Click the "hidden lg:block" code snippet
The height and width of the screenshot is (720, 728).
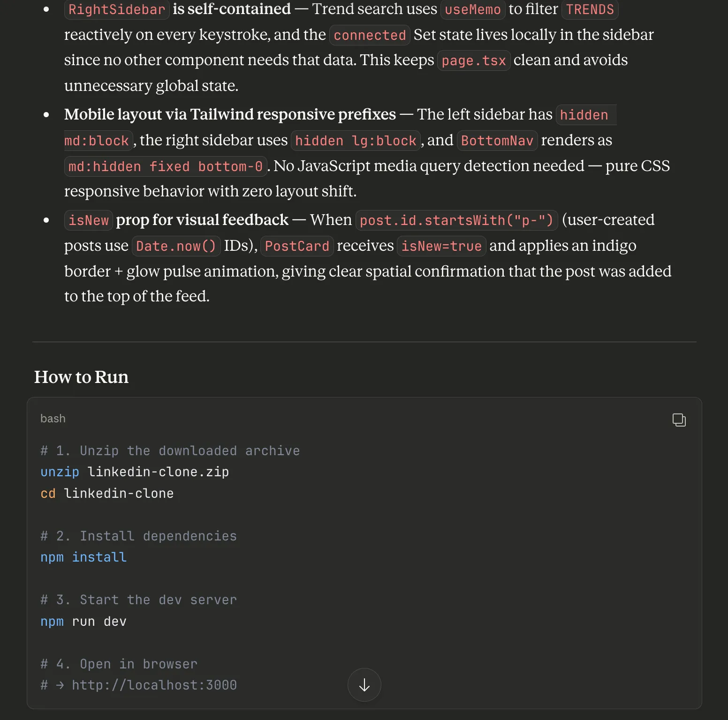356,141
